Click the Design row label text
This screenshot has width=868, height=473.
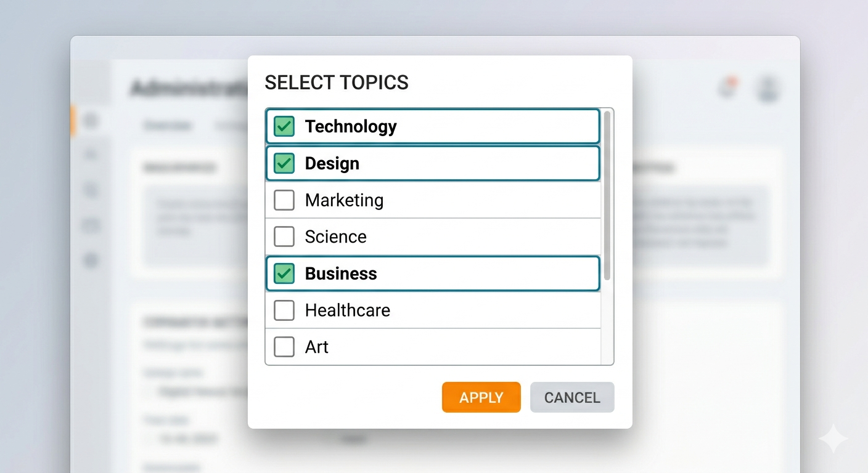point(332,163)
